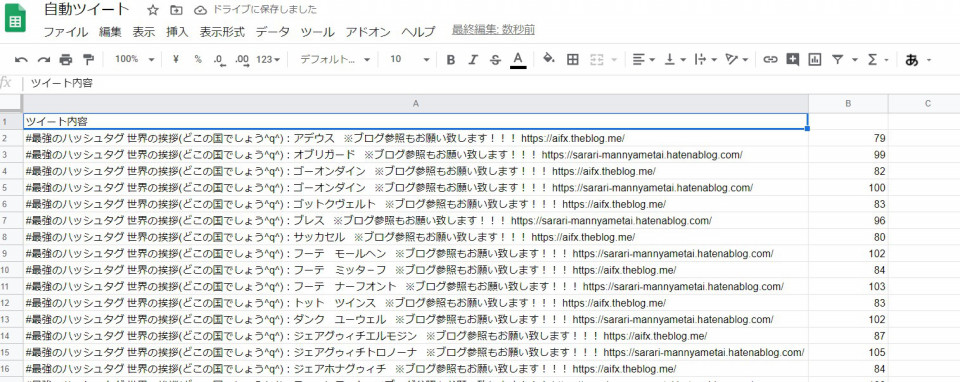Select cell B with value 79

coord(848,138)
